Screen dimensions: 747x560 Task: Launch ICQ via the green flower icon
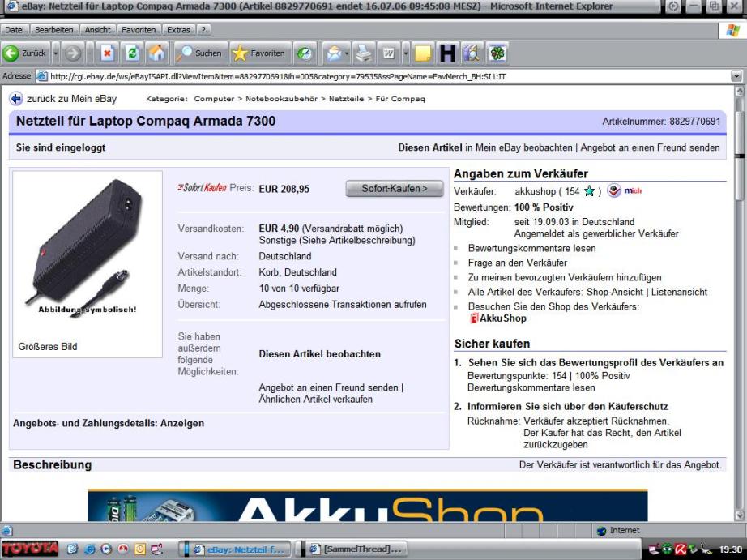(x=497, y=53)
